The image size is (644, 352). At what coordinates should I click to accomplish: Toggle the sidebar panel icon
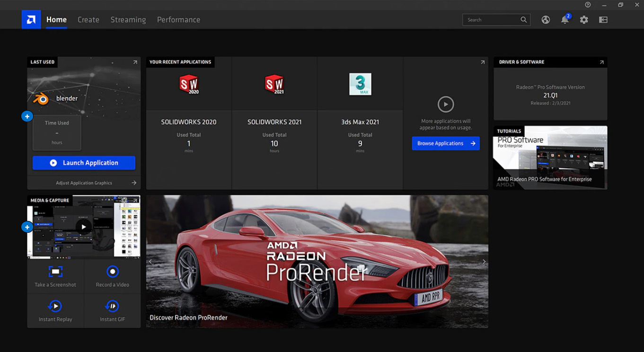[x=603, y=20]
